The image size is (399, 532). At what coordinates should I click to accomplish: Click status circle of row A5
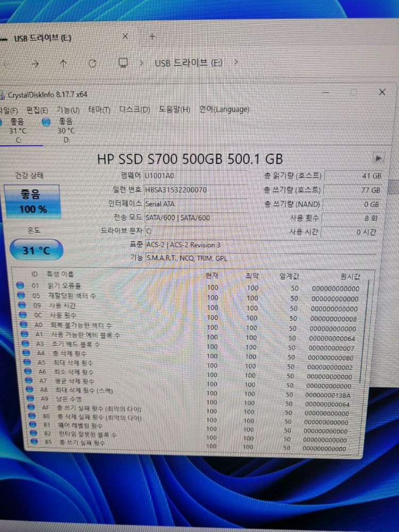pyautogui.click(x=28, y=362)
